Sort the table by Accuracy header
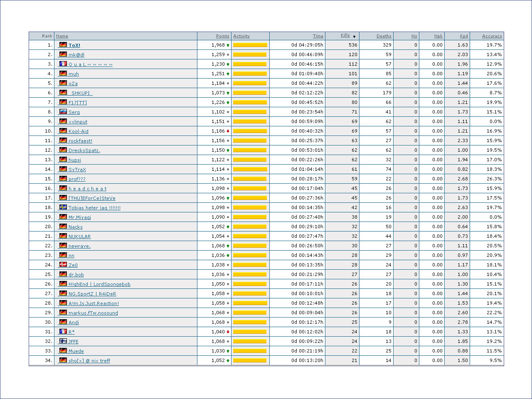The height and width of the screenshot is (399, 532). [492, 36]
